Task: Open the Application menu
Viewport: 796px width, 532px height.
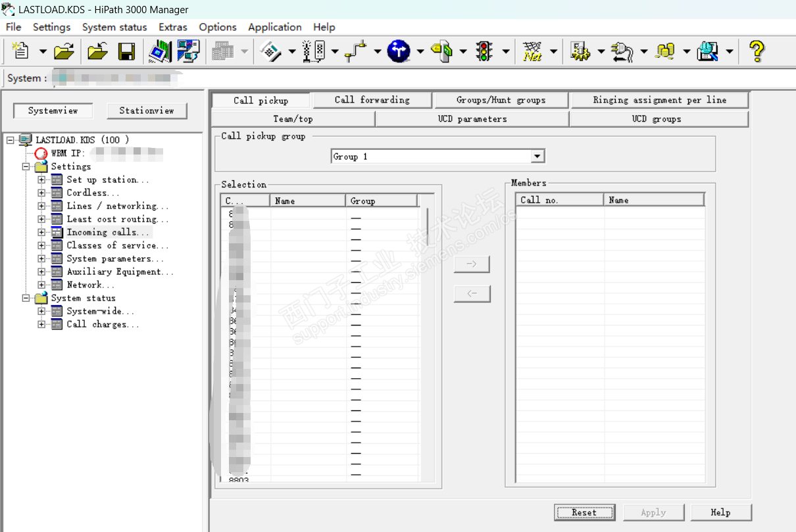Action: point(275,27)
